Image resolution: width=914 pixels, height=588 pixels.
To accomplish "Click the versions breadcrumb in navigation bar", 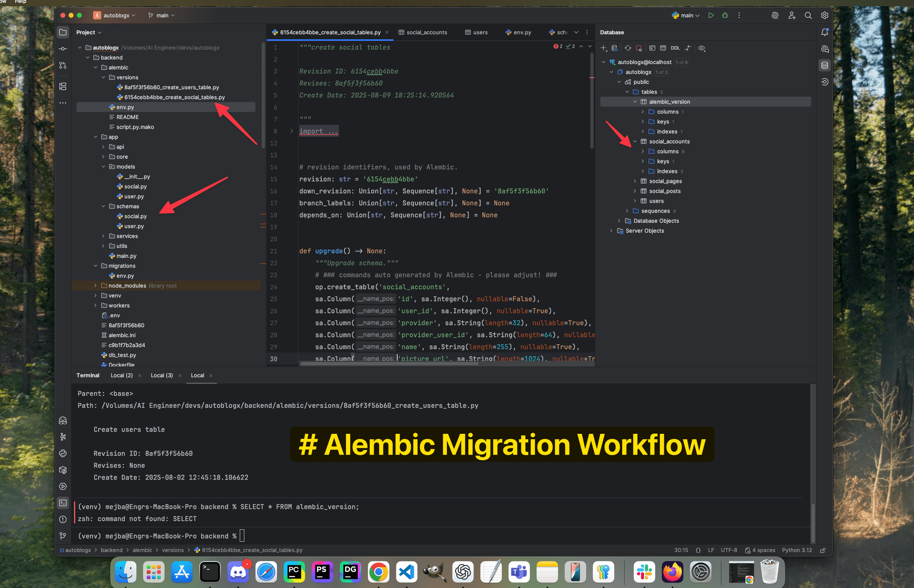I will [x=173, y=550].
